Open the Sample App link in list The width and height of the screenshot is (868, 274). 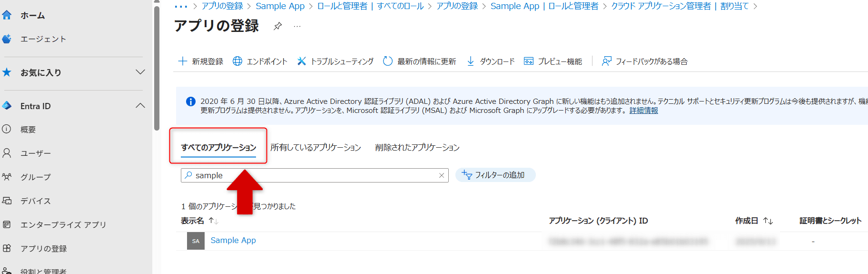[x=233, y=240]
